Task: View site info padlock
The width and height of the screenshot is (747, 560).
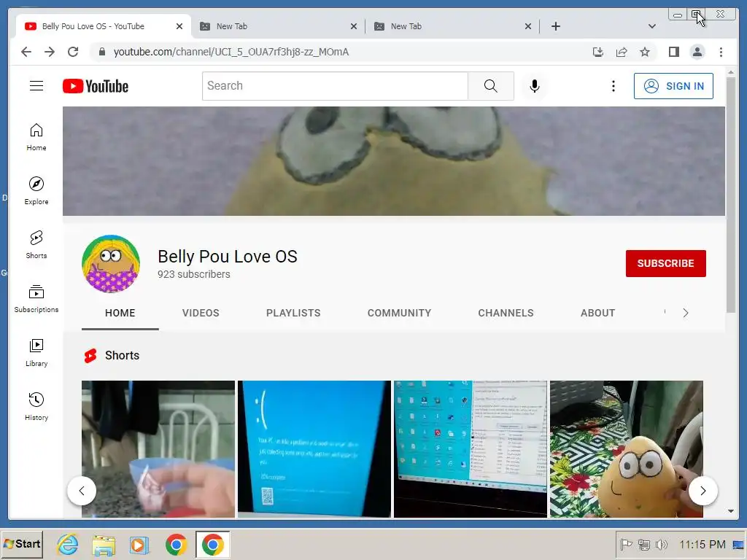Action: [101, 52]
